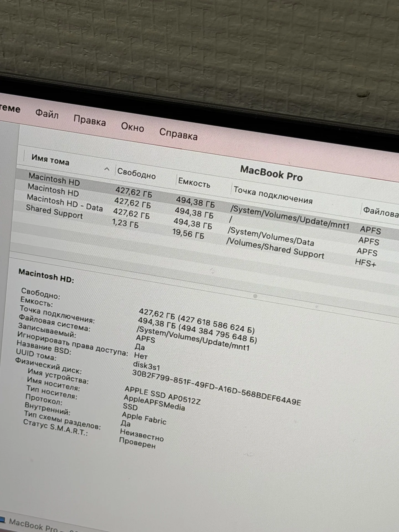Click the disk3s1 BSD name value
The height and width of the screenshot is (532, 399).
coord(147,366)
